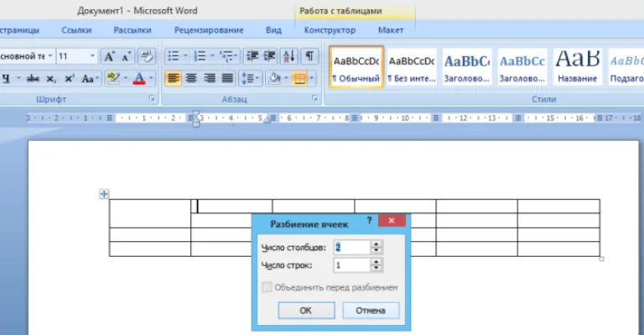Open underline style dropdown arrow

click(18, 78)
